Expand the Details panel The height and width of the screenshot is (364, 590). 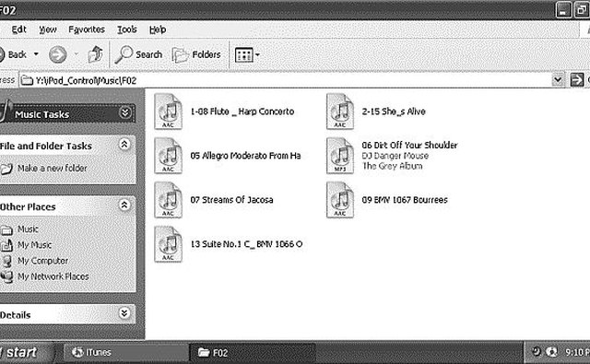(x=124, y=313)
